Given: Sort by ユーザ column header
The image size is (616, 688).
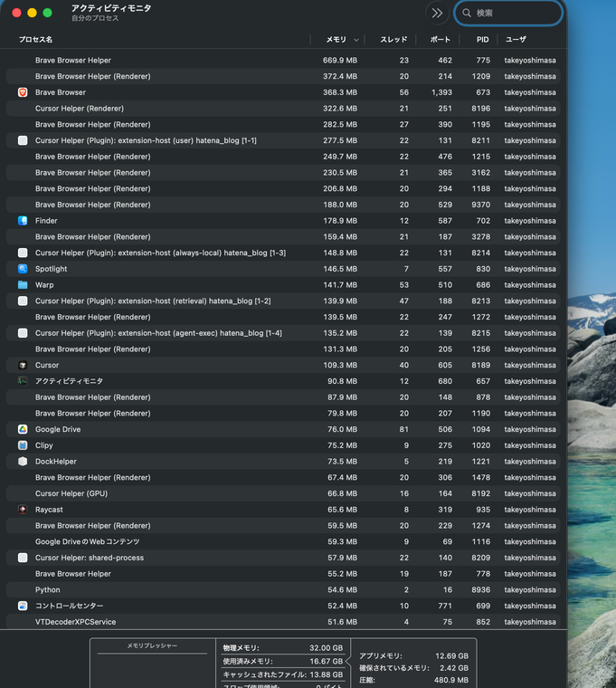Looking at the screenshot, I should [516, 40].
